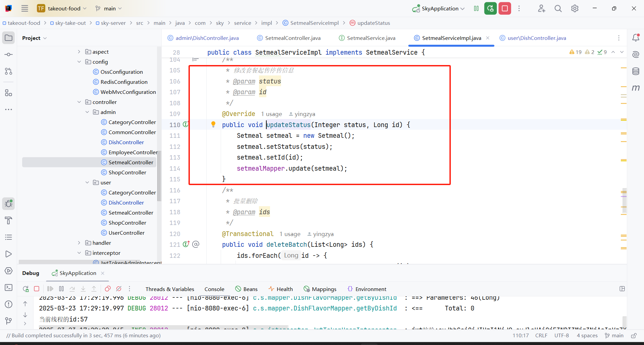Open the Environment tab
Viewport: 644px width, 345px height.
pyautogui.click(x=367, y=289)
